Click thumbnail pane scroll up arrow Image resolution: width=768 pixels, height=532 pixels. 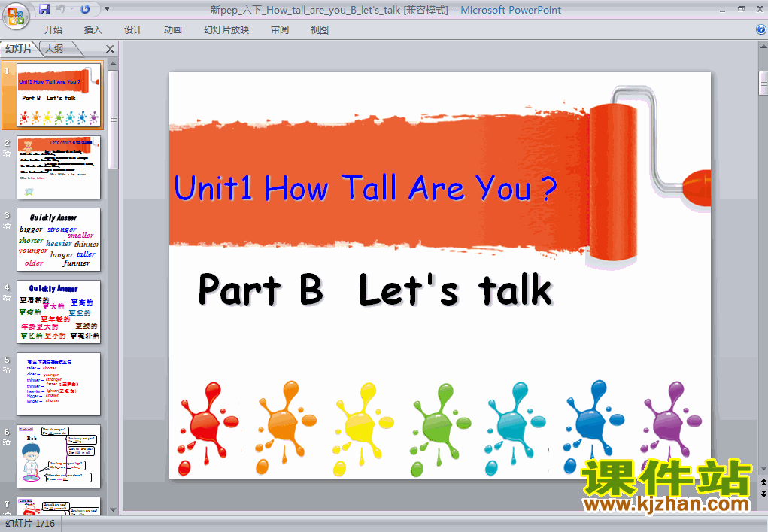(113, 64)
